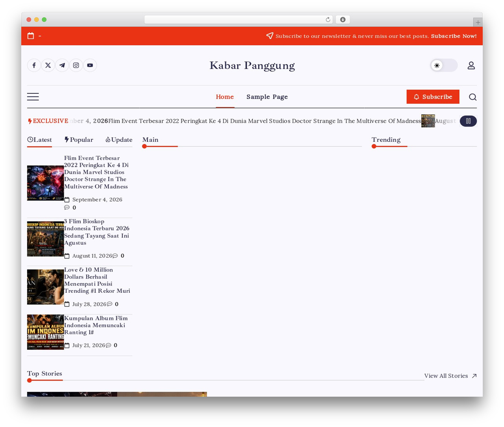The image size is (504, 427).
Task: Open the X (Twitter) social icon
Action: 48,65
